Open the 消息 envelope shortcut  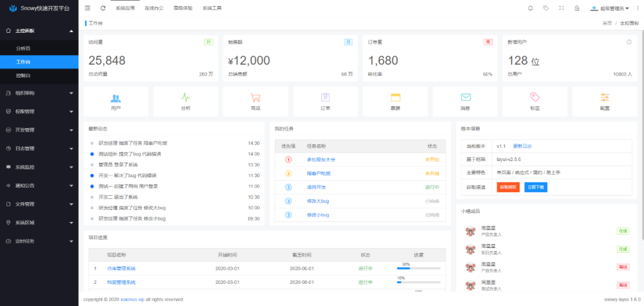(x=465, y=101)
